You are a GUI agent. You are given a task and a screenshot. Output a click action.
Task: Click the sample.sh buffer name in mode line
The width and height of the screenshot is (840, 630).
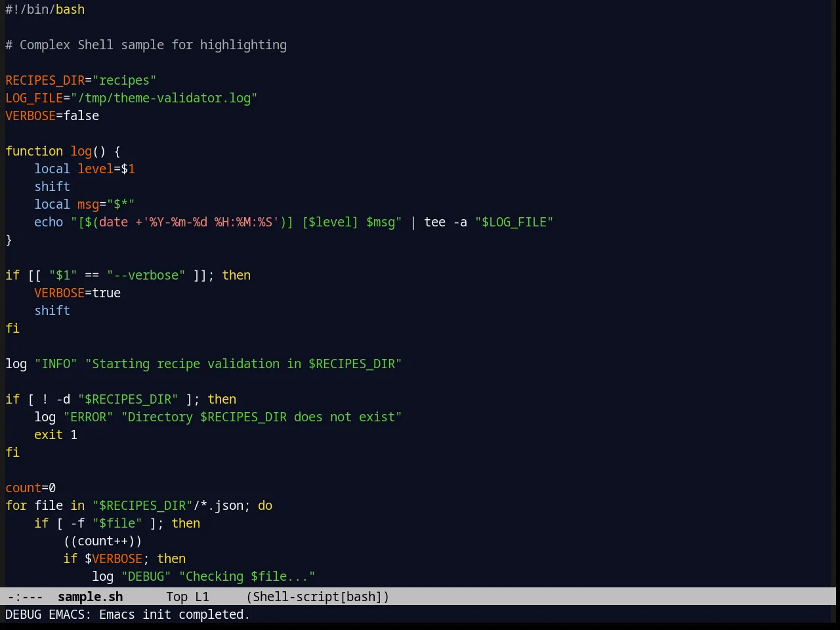[x=91, y=597]
